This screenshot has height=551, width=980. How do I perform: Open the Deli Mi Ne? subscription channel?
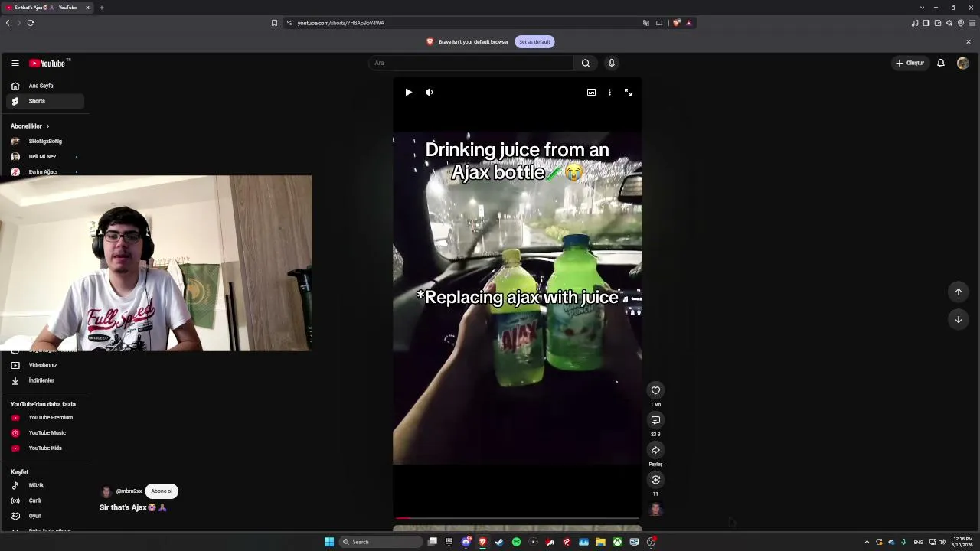click(44, 157)
